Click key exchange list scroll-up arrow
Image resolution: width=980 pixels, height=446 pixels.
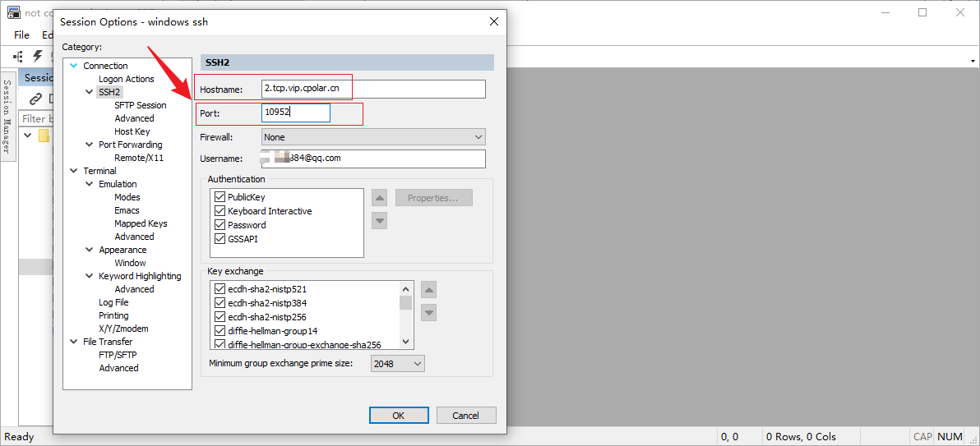[405, 289]
